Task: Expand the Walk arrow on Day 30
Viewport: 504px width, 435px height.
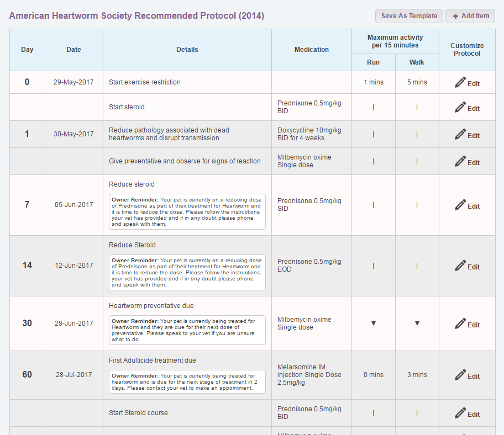Action: (417, 323)
